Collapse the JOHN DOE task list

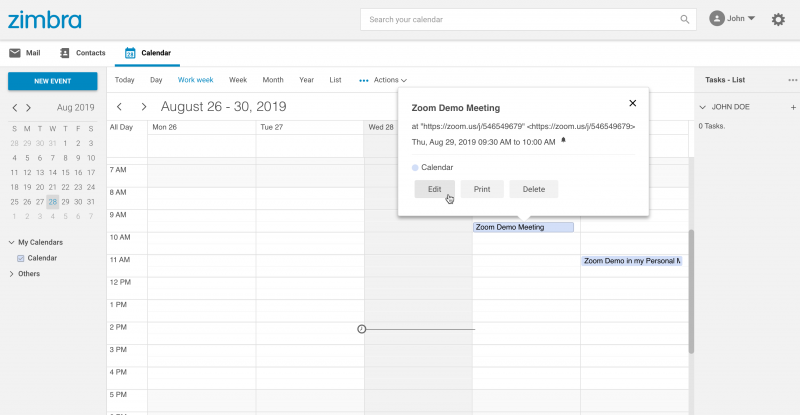[x=703, y=107]
